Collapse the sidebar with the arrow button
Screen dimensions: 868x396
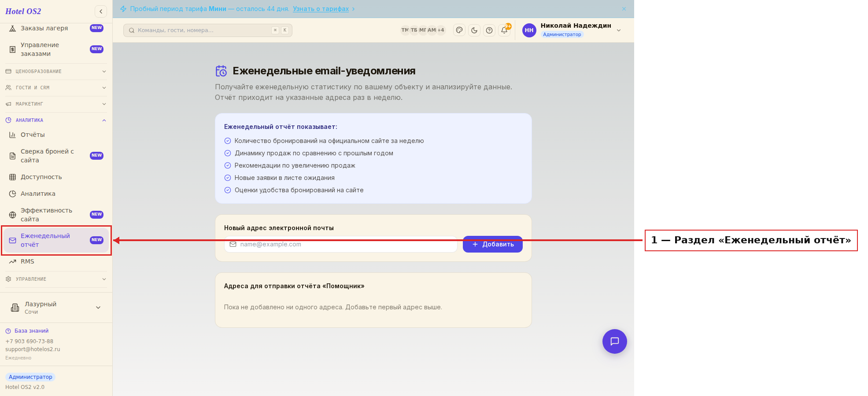click(x=101, y=11)
